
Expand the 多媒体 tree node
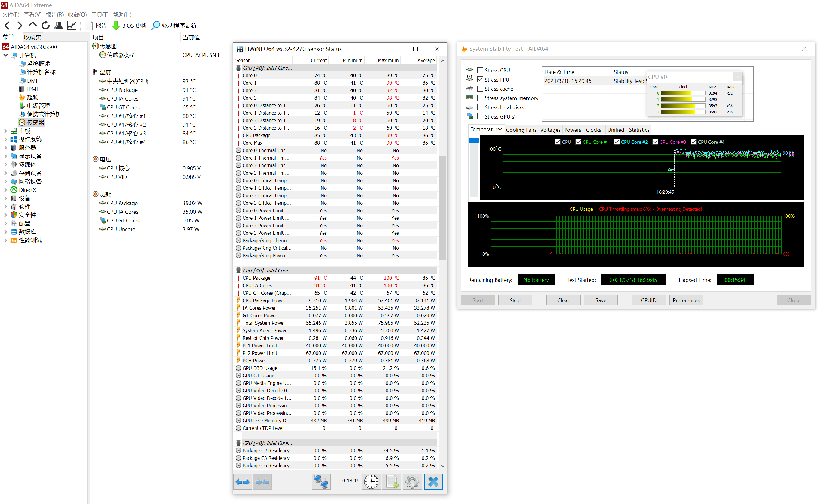(6, 164)
